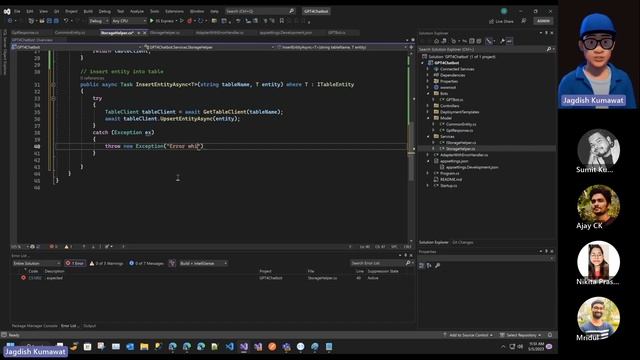This screenshot has height=360, width=640.
Task: Click the ADMIN button in the title area
Action: click(x=543, y=21)
